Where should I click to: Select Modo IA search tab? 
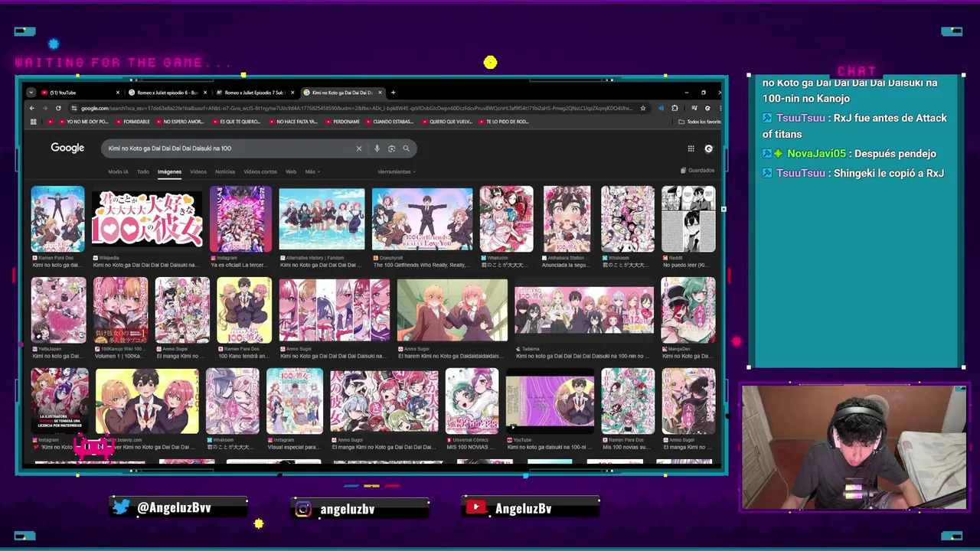(118, 171)
